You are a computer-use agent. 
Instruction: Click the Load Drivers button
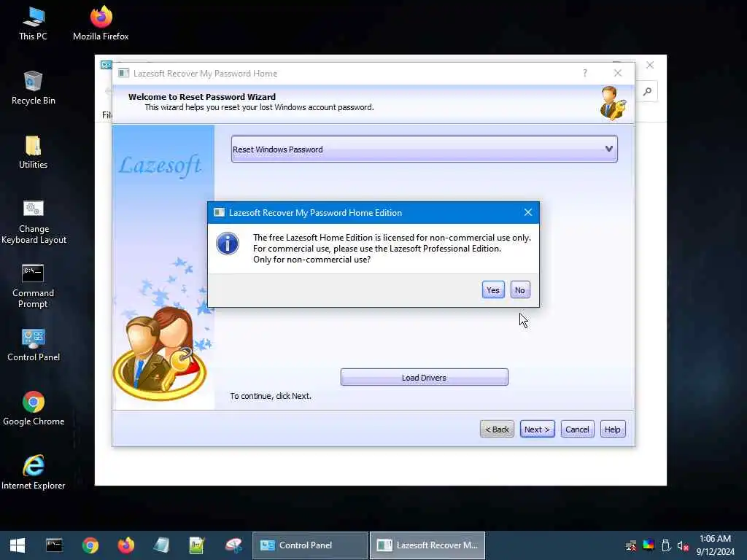pos(425,377)
